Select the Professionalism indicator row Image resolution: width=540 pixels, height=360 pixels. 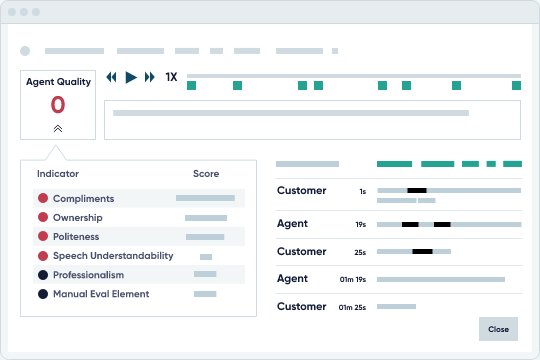(x=139, y=275)
